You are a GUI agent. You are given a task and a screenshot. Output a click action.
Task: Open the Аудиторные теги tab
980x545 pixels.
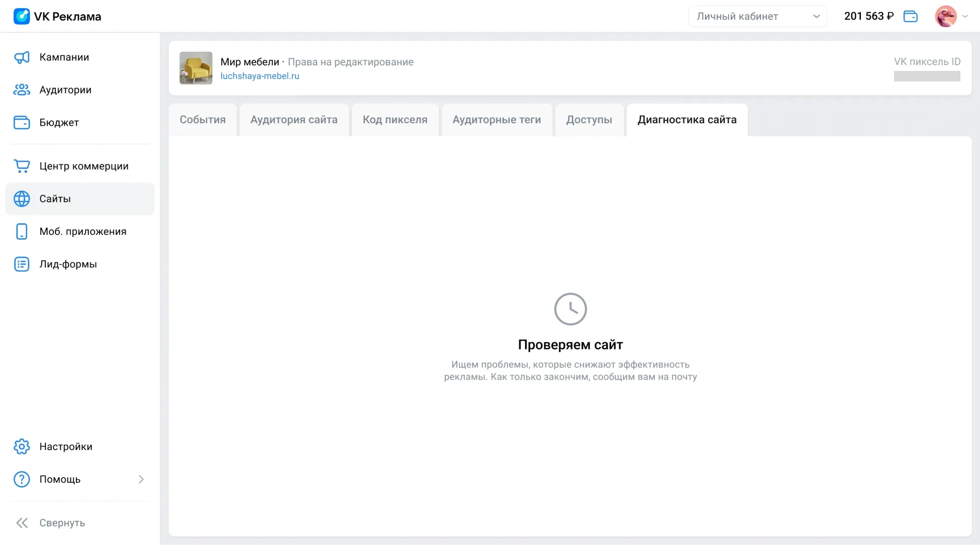tap(497, 120)
